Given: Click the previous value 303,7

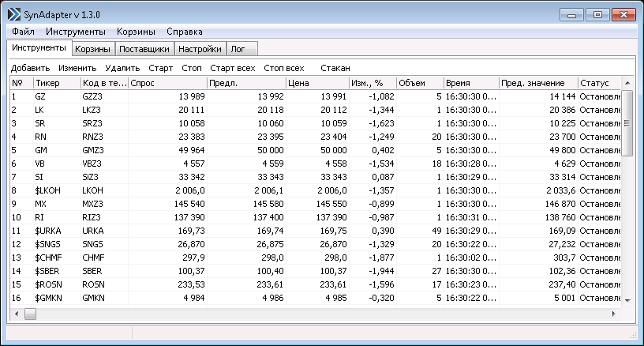Looking at the screenshot, I should [564, 258].
